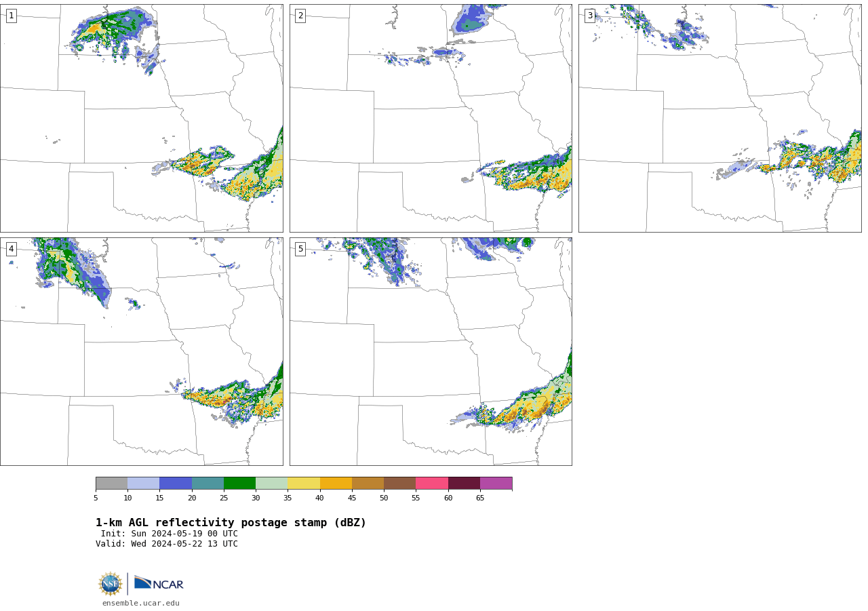Click the yellow 35-40 dBZ swatch
This screenshot has height=611, width=868.
304,484
